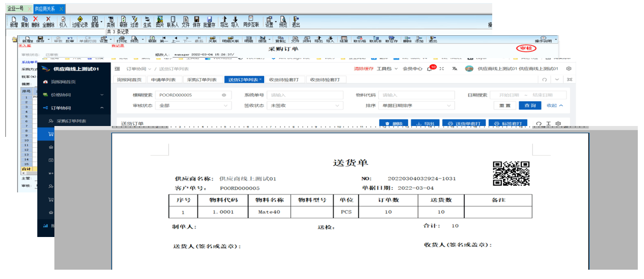The height and width of the screenshot is (279, 644).
Task: Open the 签收状态 dropdown showing 未签收
Action: 305,106
